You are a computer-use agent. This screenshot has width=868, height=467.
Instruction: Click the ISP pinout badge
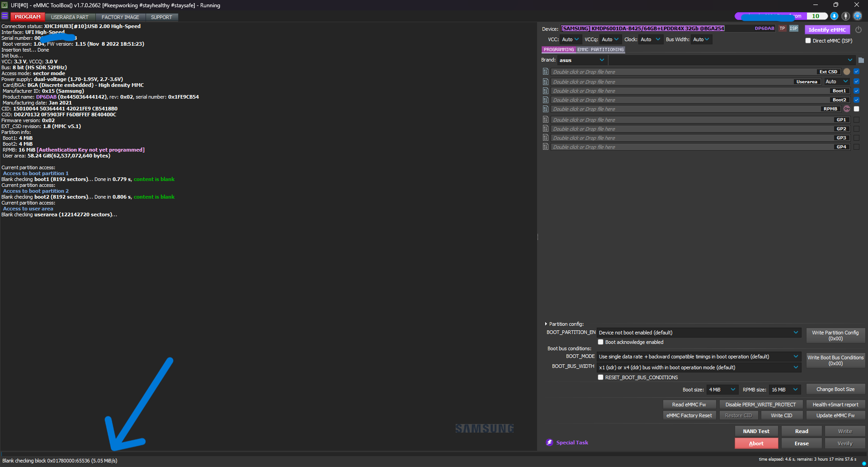[793, 29]
